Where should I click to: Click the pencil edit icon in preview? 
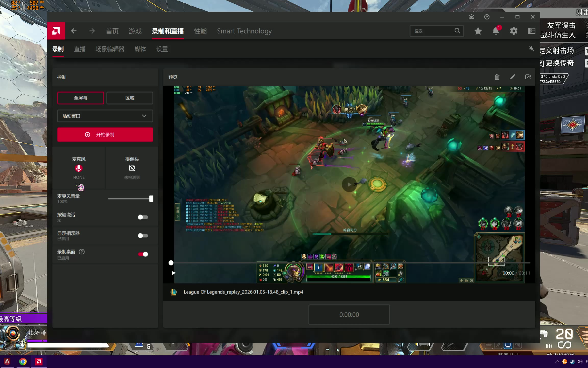[x=513, y=77]
